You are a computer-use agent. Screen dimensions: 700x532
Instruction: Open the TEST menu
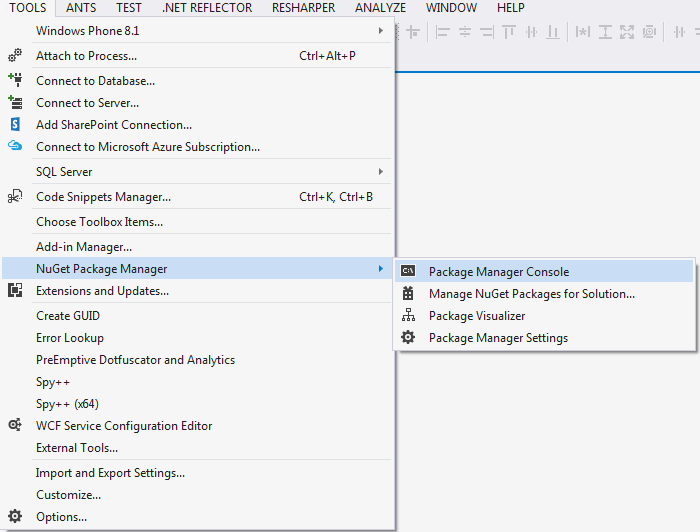129,8
